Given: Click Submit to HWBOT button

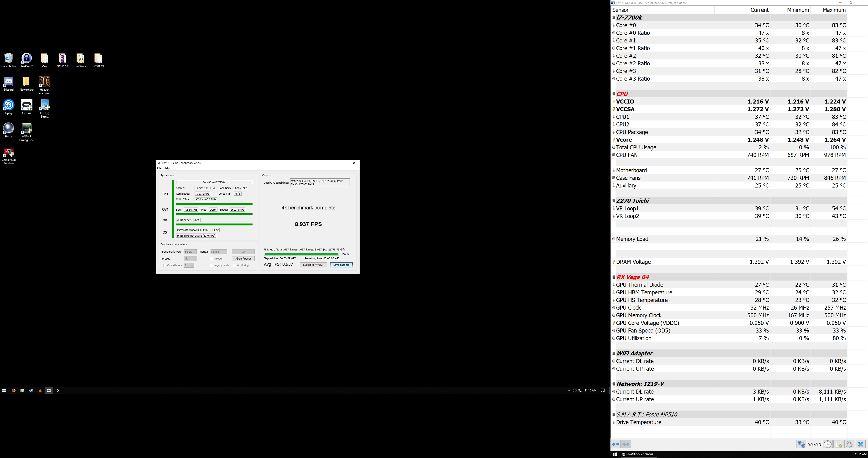Looking at the screenshot, I should point(313,265).
